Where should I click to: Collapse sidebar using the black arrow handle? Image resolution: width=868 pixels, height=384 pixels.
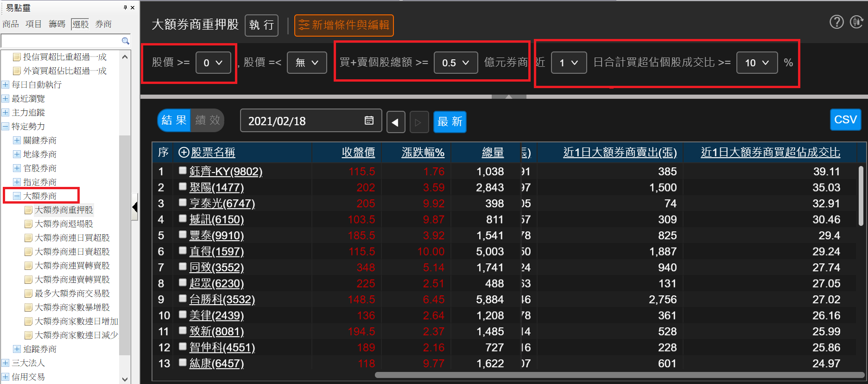(x=135, y=207)
